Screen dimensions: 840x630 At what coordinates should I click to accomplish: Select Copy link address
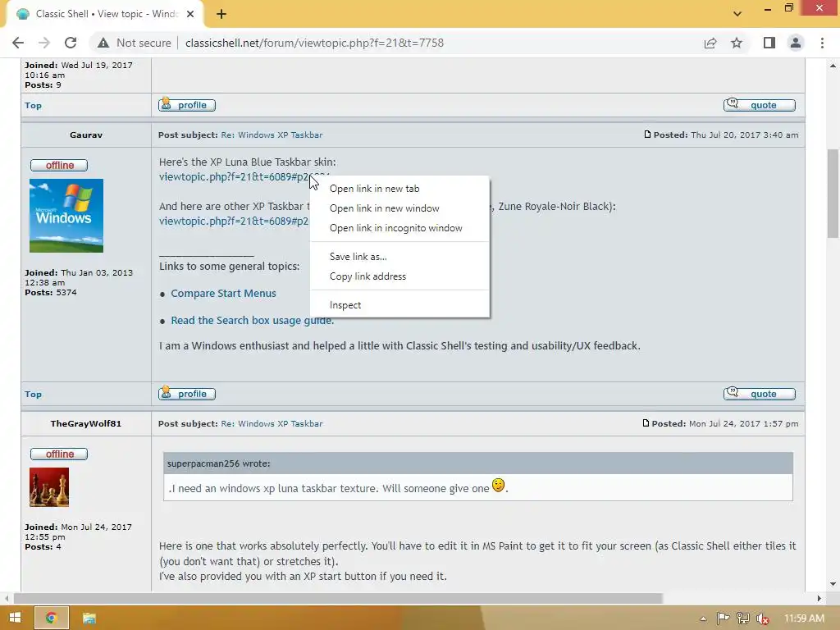tap(399, 276)
